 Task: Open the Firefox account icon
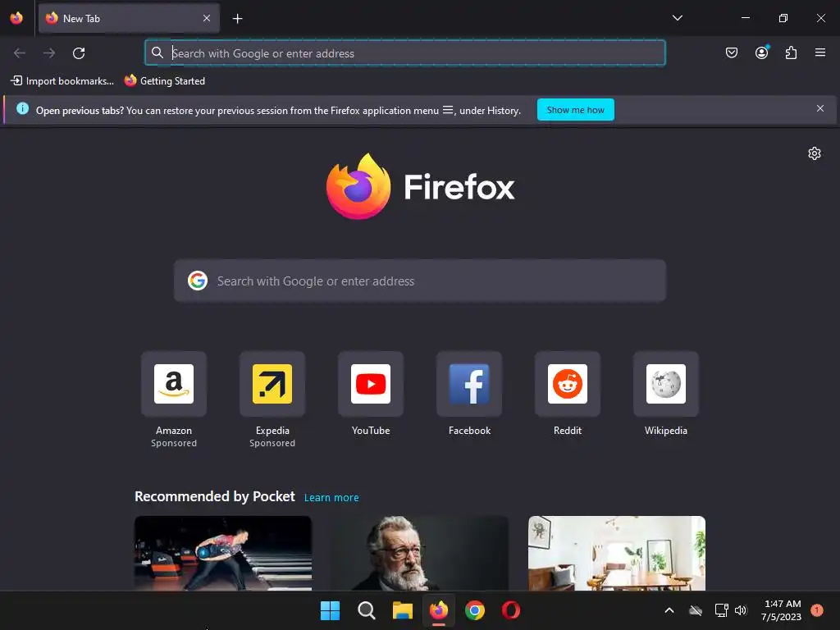click(762, 52)
